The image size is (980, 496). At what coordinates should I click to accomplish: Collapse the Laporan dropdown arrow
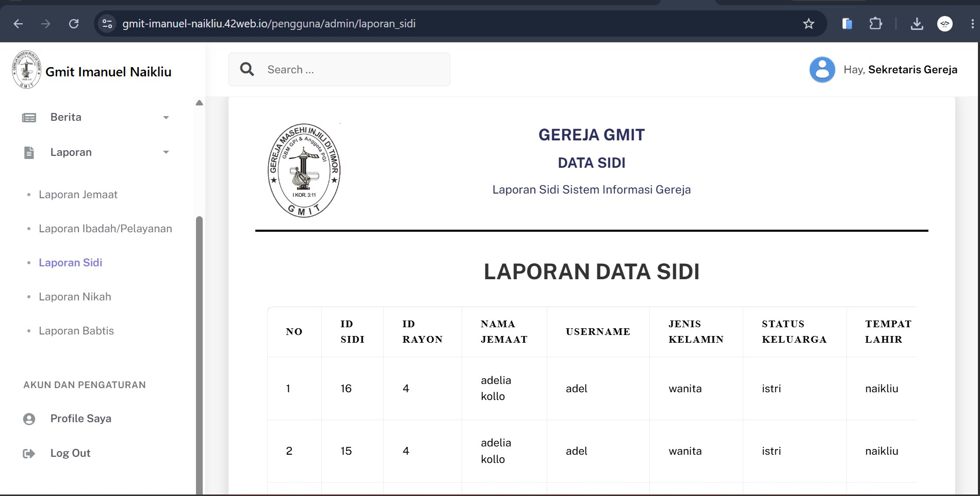(166, 152)
